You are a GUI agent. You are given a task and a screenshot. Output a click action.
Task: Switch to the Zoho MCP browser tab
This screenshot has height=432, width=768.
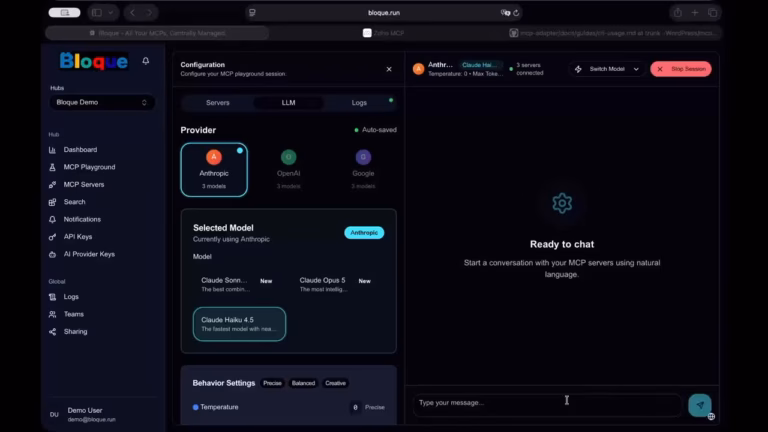pos(384,33)
